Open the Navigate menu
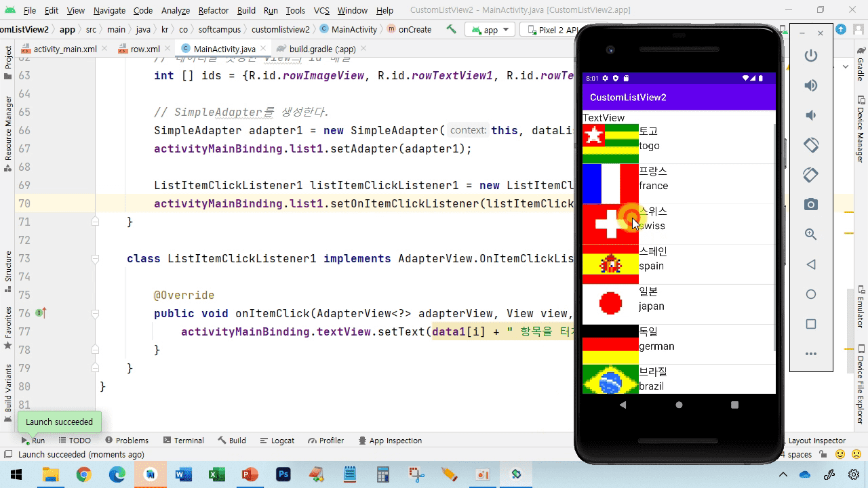The width and height of the screenshot is (868, 488). 109,11
